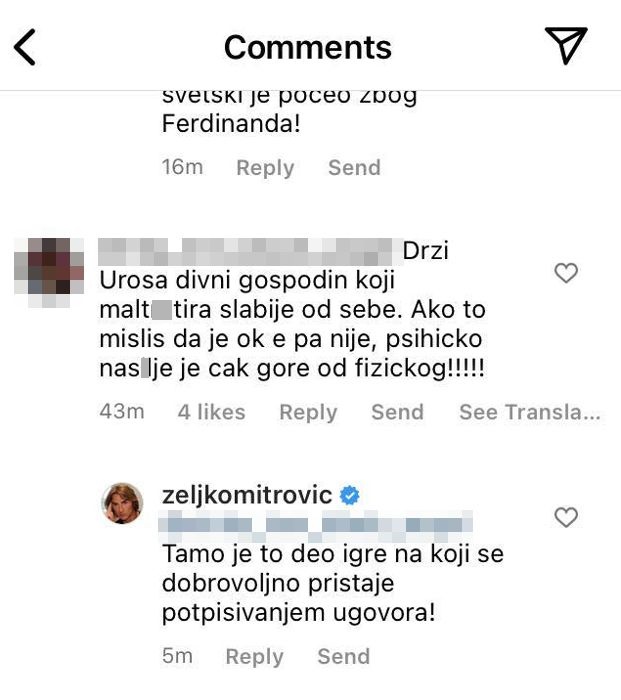Like the 'Drzi Urosa' comment heart

pyautogui.click(x=566, y=273)
